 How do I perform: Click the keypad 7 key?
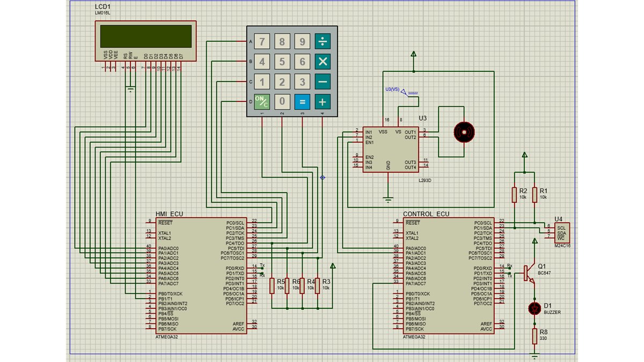pos(262,42)
